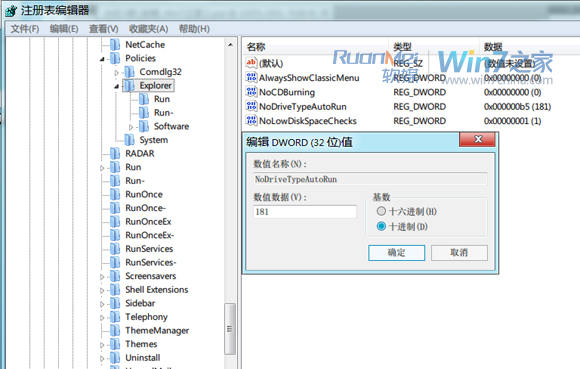Expand the Comdlg32 tree node

[x=117, y=73]
